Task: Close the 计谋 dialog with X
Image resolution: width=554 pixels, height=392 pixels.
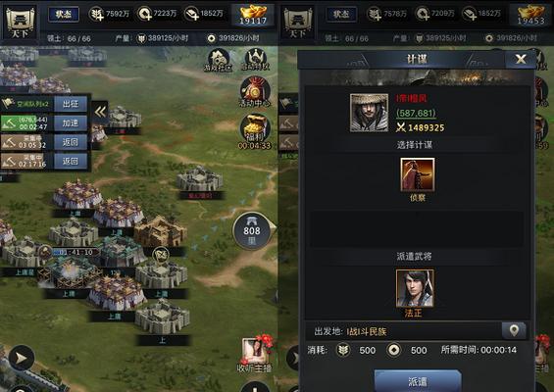Action: pos(521,59)
